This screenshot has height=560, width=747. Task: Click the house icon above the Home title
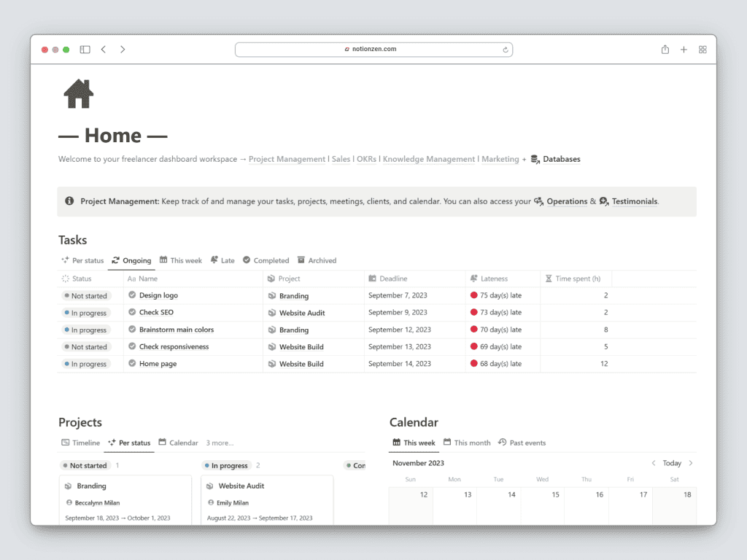coord(79,94)
